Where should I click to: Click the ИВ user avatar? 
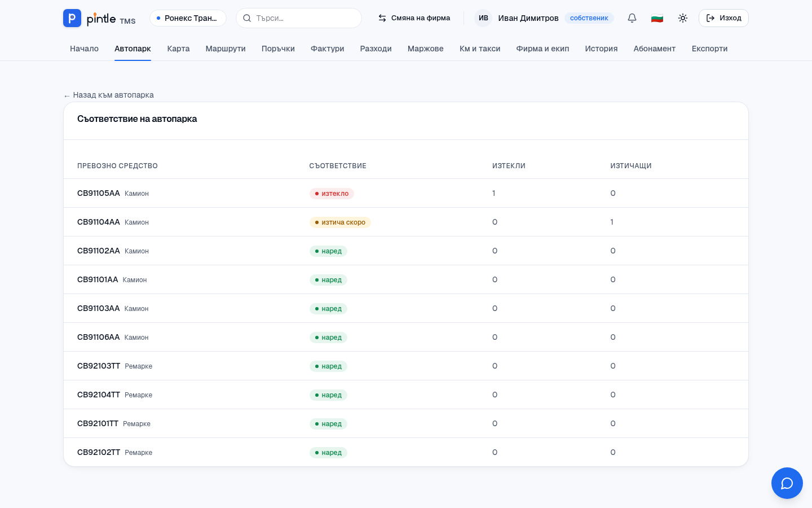click(x=483, y=18)
